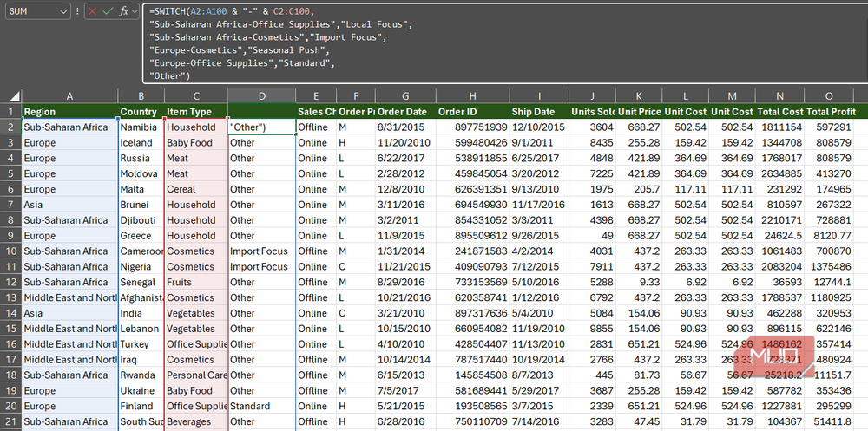868x431 pixels.
Task: Click the Region header cell
Action: pyautogui.click(x=69, y=111)
